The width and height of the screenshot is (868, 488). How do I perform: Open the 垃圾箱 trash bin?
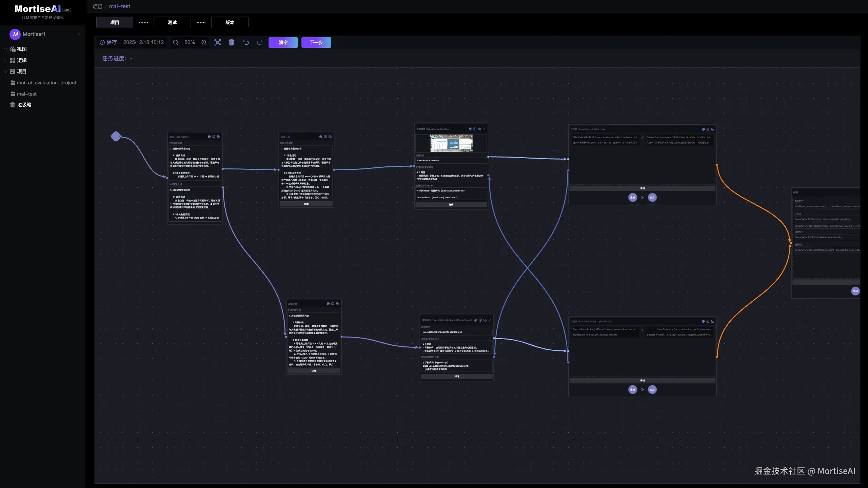(24, 105)
